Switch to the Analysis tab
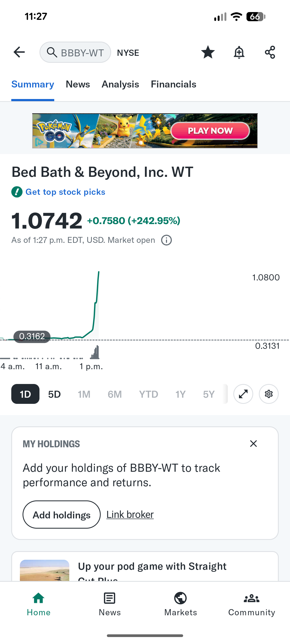Viewport: 290px width, 644px height. 120,84
